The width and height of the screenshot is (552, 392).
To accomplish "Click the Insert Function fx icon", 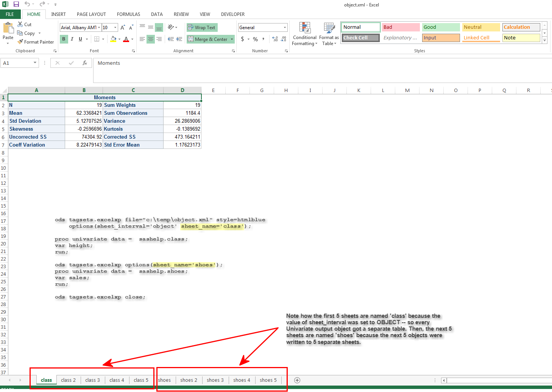I will tap(85, 63).
